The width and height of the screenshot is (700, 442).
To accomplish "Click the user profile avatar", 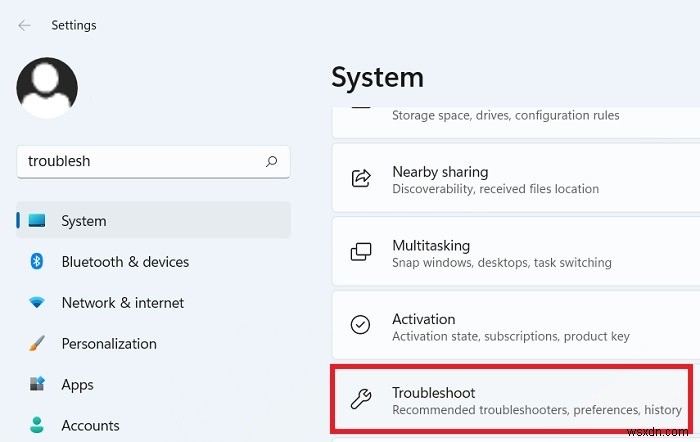I will tap(47, 88).
